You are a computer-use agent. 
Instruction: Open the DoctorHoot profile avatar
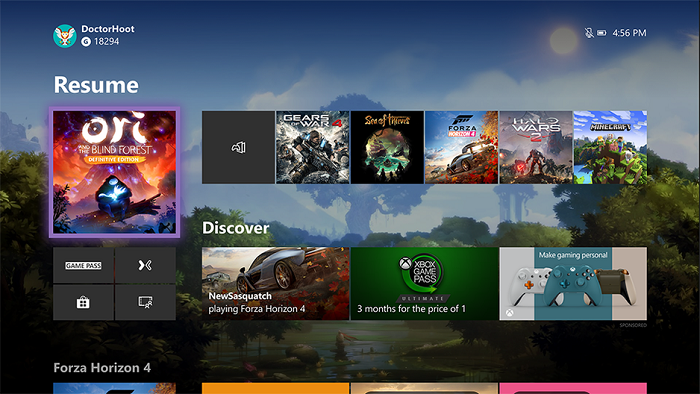[x=65, y=36]
